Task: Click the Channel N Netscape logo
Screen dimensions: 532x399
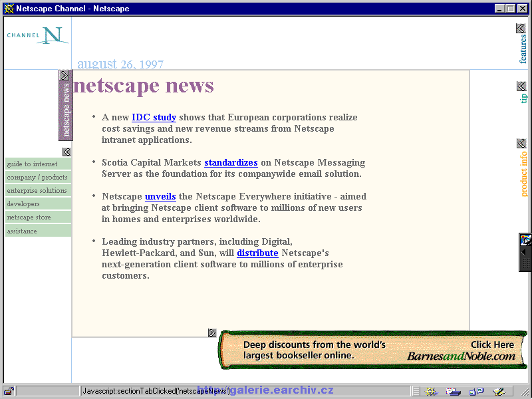Action: pyautogui.click(x=38, y=35)
